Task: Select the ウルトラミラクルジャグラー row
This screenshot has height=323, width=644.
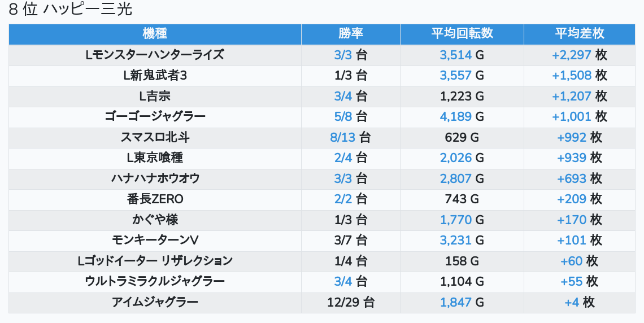Action: click(x=155, y=282)
